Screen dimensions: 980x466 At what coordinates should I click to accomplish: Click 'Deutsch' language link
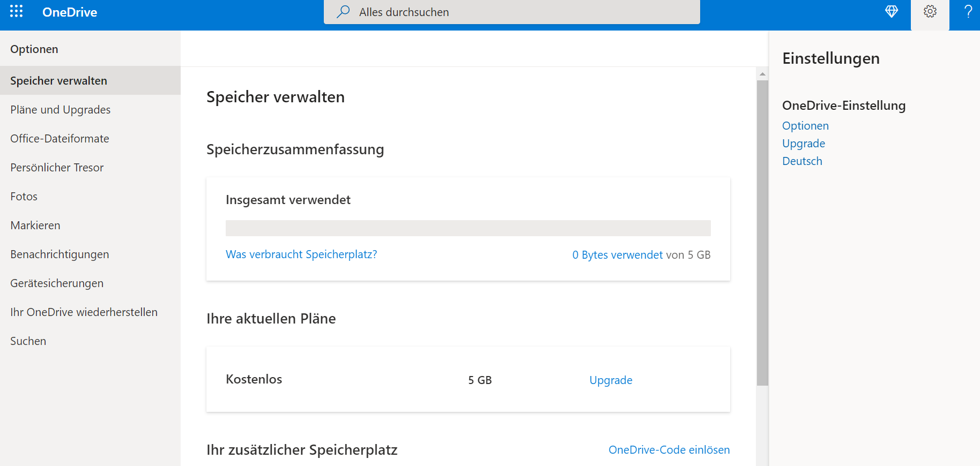tap(802, 161)
